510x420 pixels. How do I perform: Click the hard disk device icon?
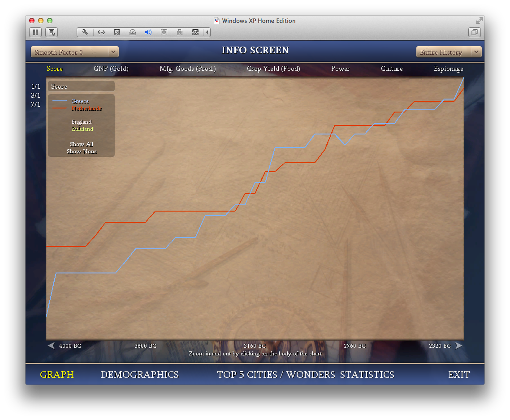117,32
